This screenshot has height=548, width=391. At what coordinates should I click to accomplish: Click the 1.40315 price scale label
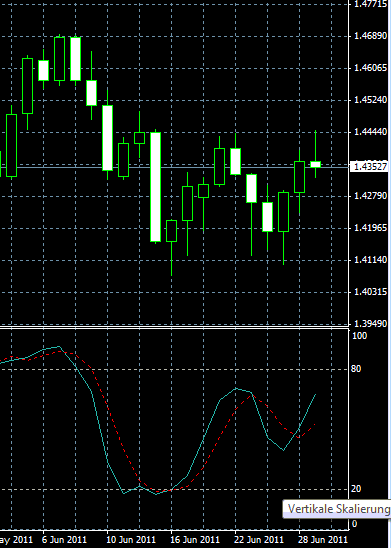[370, 291]
